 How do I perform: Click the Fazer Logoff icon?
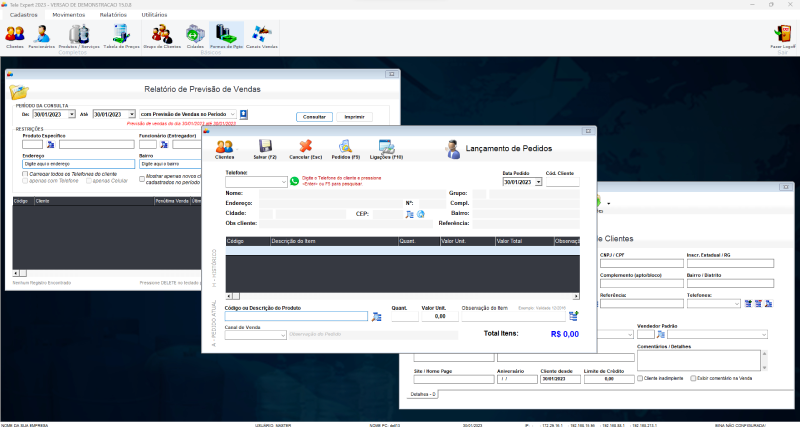[x=783, y=36]
